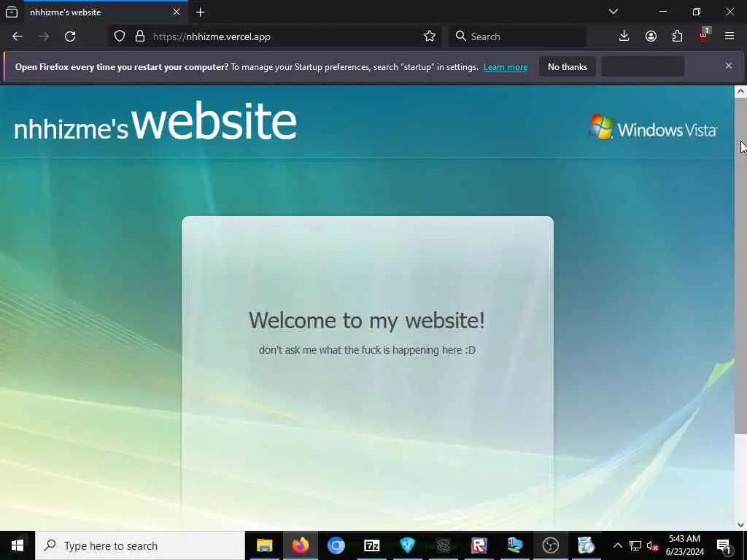This screenshot has width=747, height=560.
Task: Open the extensions puzzle-piece menu
Action: (x=677, y=36)
